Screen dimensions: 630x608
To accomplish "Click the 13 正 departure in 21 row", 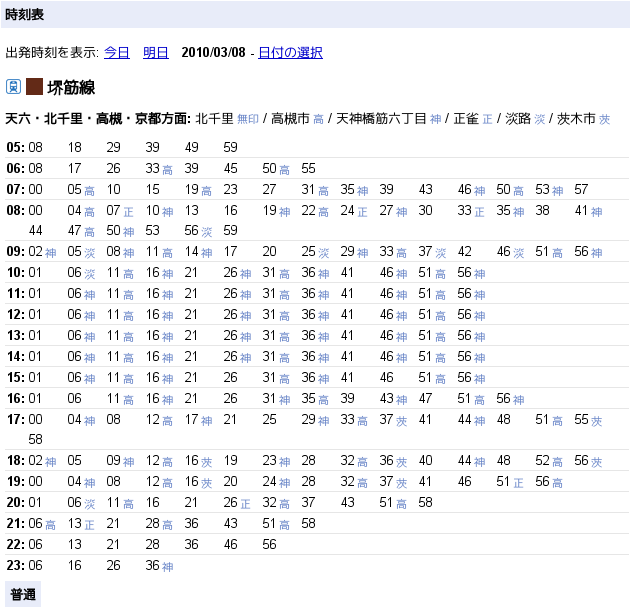I will (81, 524).
